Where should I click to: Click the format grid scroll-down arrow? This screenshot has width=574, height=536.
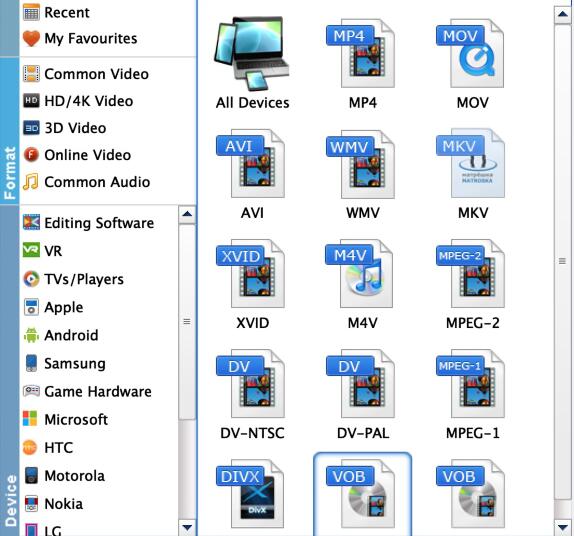563,528
